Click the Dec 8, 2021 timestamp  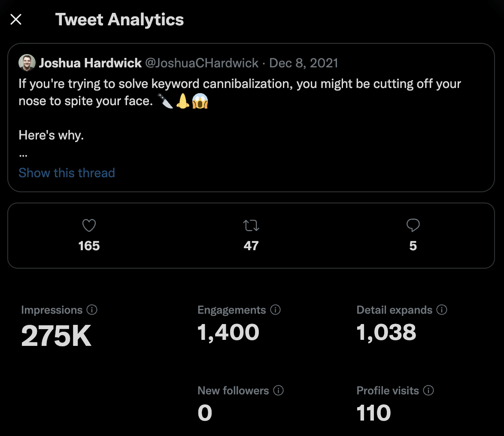[304, 63]
